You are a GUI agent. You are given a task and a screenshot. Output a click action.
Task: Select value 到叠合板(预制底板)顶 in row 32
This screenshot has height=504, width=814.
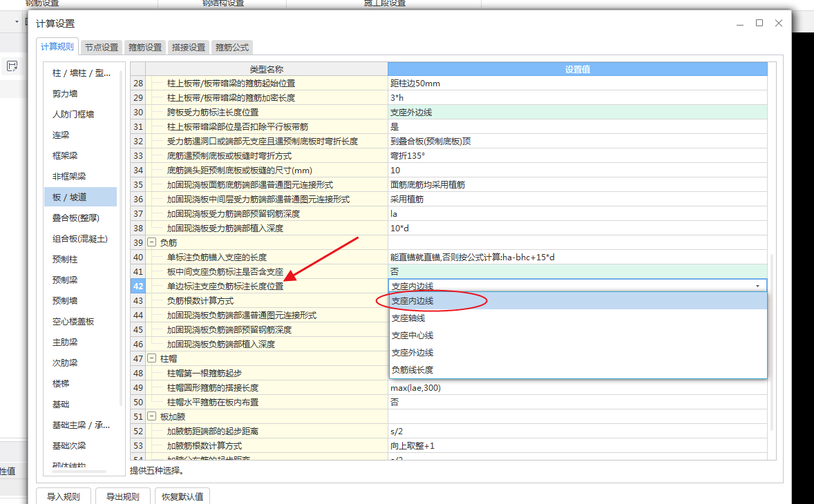click(577, 141)
